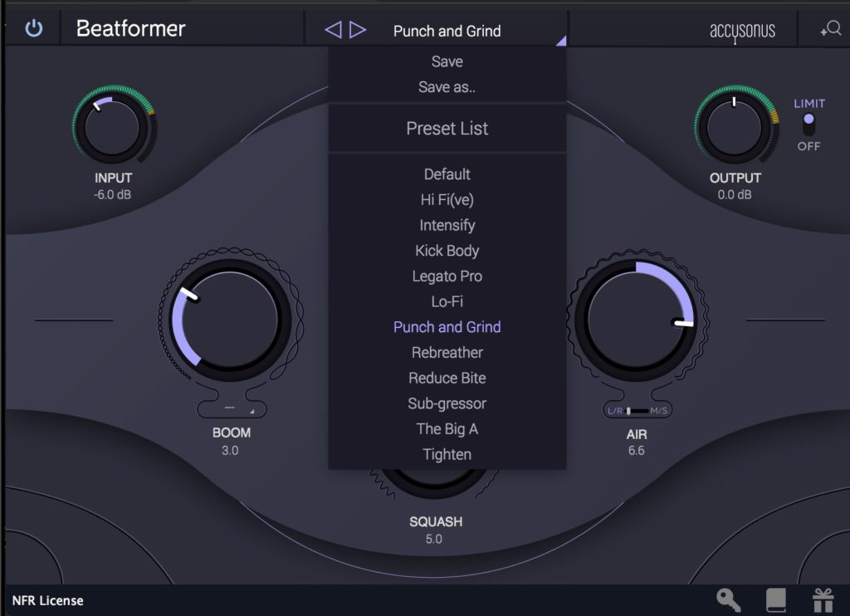This screenshot has height=616, width=850.
Task: Toggle the AIR L/R to M/S switch
Action: pos(637,410)
